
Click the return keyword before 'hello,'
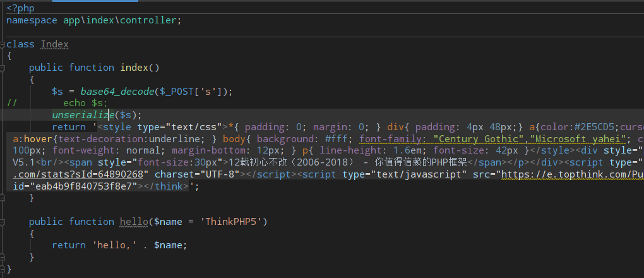tap(69, 245)
